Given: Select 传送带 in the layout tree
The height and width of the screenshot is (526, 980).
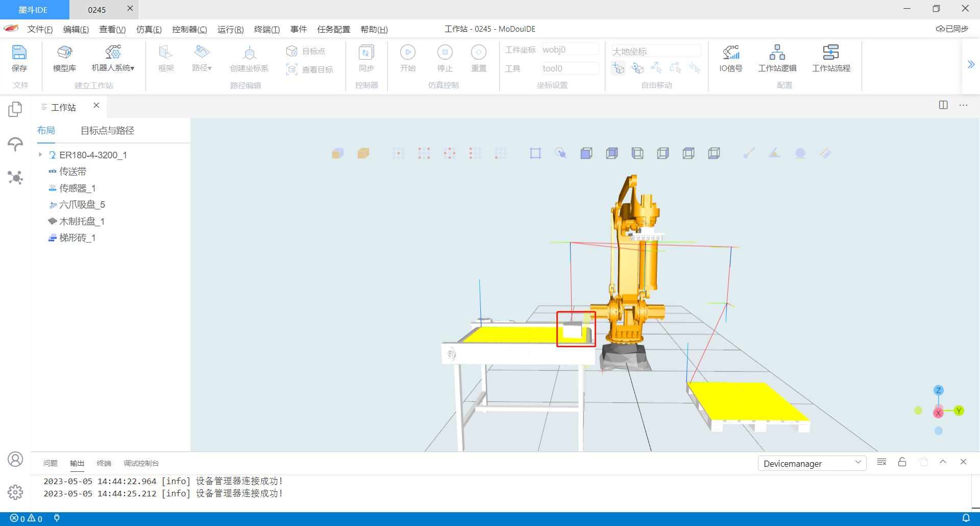Looking at the screenshot, I should (x=72, y=172).
